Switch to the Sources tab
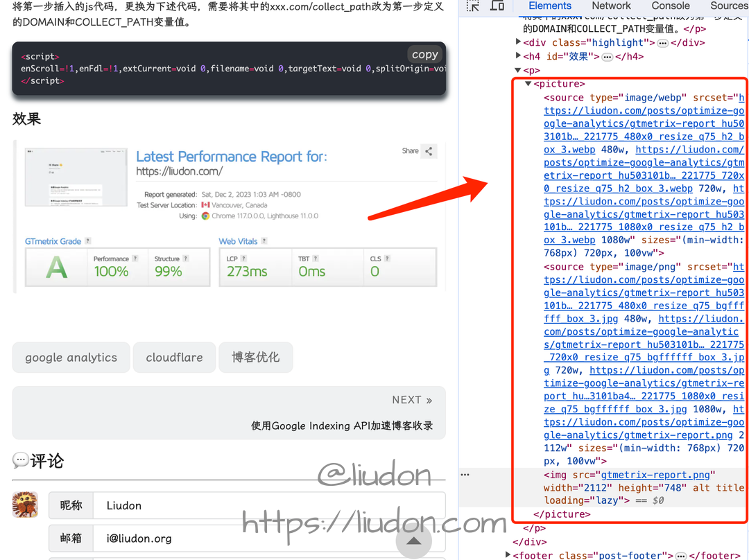749x560 pixels. pyautogui.click(x=729, y=6)
